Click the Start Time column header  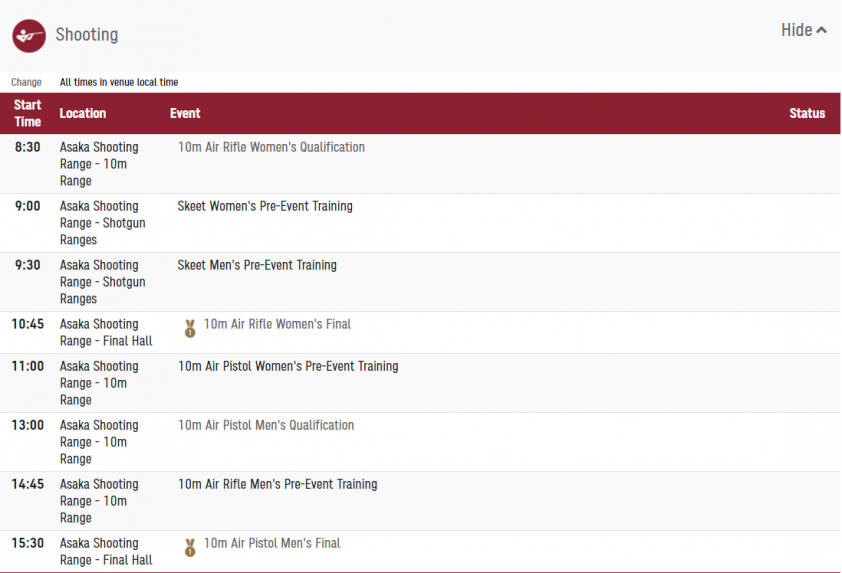(27, 113)
